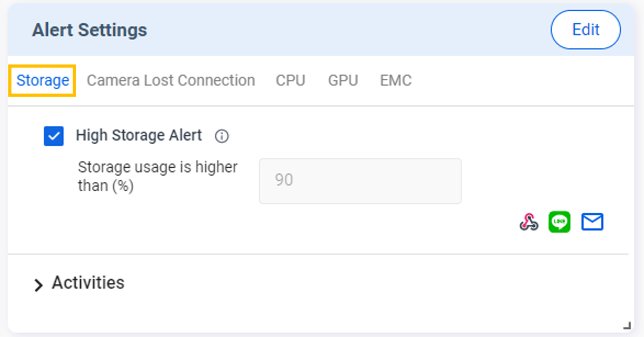Toggle the High Storage Alert checkbox
This screenshot has width=644, height=337.
54,136
